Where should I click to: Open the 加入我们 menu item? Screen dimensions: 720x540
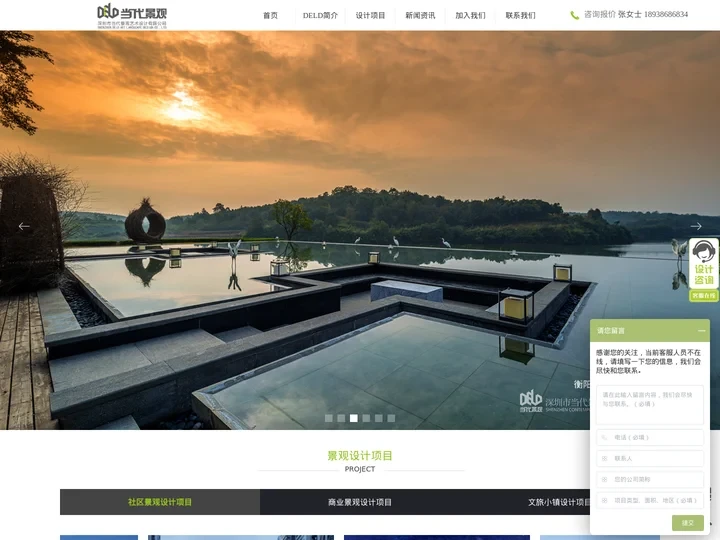470,15
